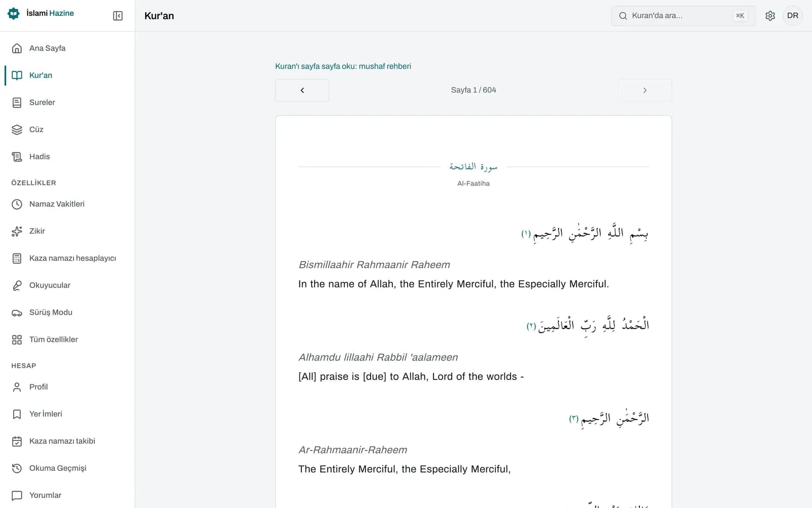Image resolution: width=812 pixels, height=508 pixels.
Task: Click the transliteration Ar-Rahmaanir-Raheem
Action: 353,450
